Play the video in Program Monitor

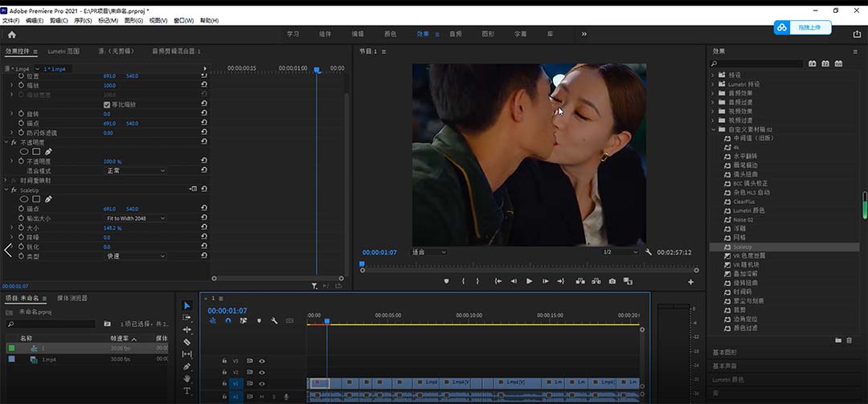pos(529,281)
